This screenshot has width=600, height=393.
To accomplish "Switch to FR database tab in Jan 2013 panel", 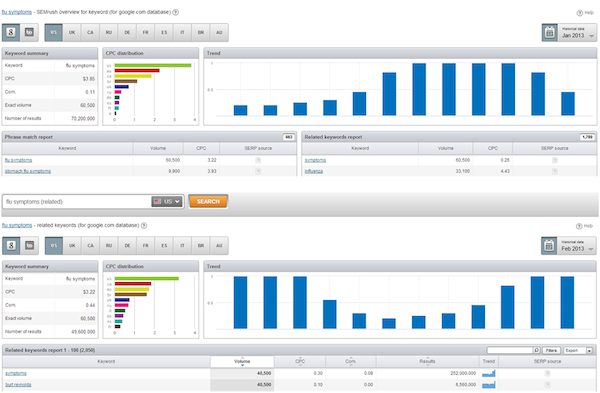I will pyautogui.click(x=145, y=33).
